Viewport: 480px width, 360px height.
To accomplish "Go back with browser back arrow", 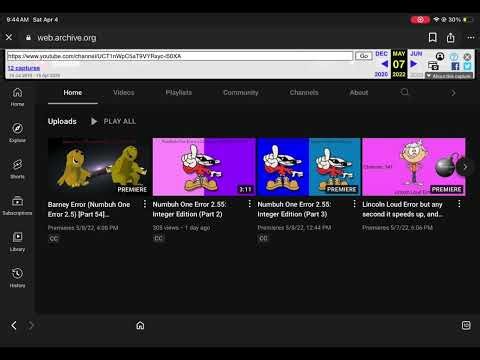I will [x=14, y=325].
